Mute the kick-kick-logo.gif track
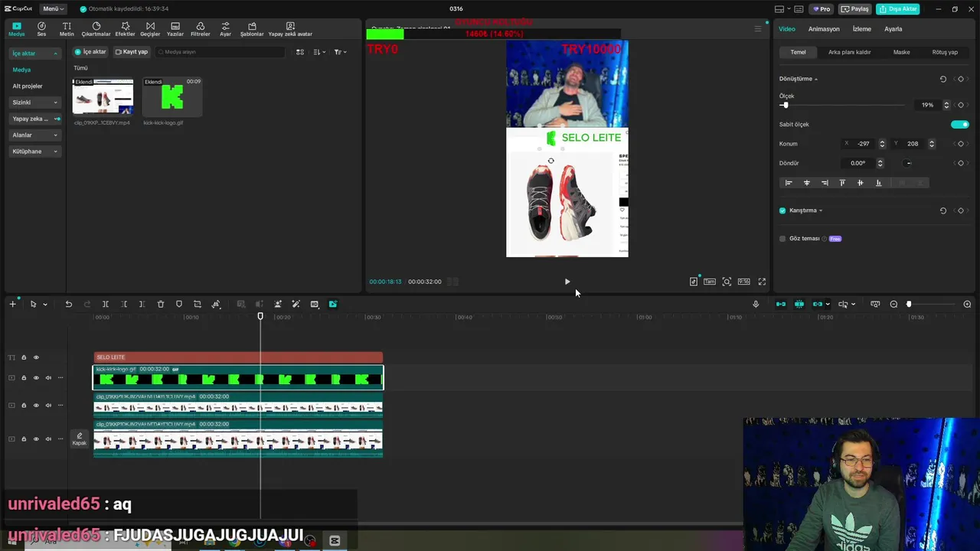Viewport: 980px width, 551px height. pyautogui.click(x=48, y=377)
